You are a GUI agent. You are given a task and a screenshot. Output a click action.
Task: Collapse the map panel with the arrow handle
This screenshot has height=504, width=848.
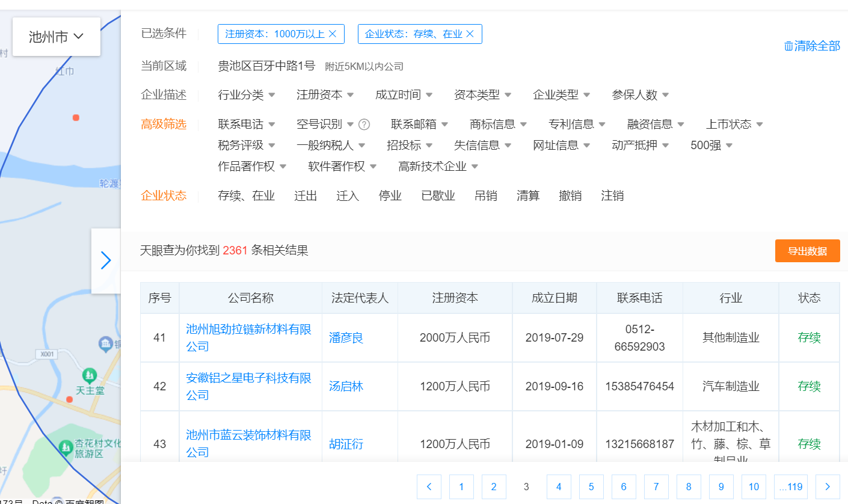click(x=106, y=260)
